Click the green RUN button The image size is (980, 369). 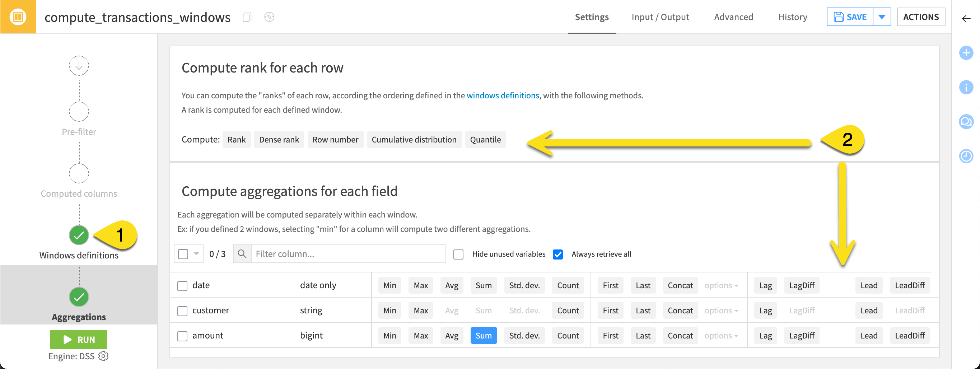click(78, 339)
